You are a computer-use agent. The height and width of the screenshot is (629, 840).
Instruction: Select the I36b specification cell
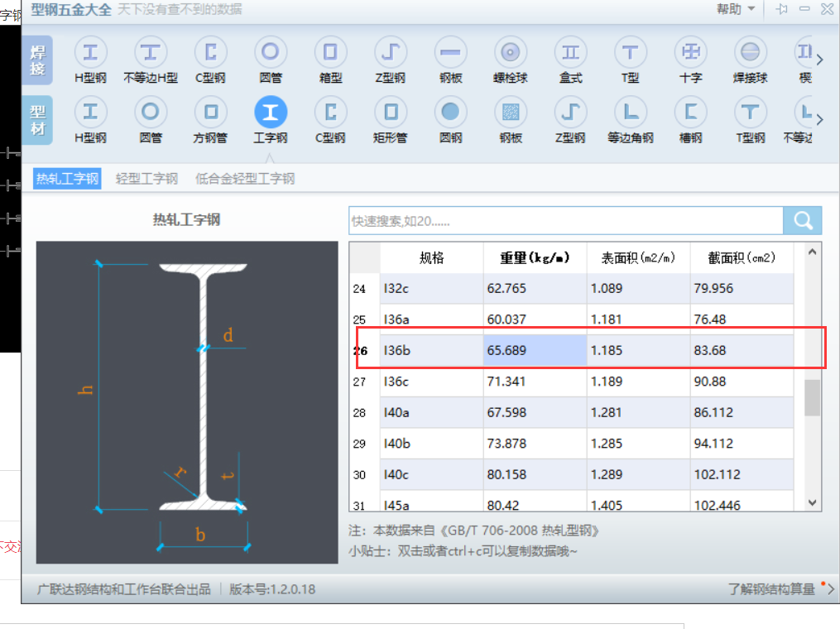432,350
